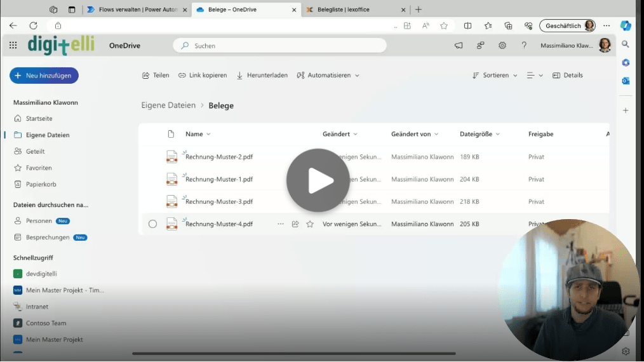Click the lock site info icon
The height and width of the screenshot is (362, 644).
click(x=58, y=25)
